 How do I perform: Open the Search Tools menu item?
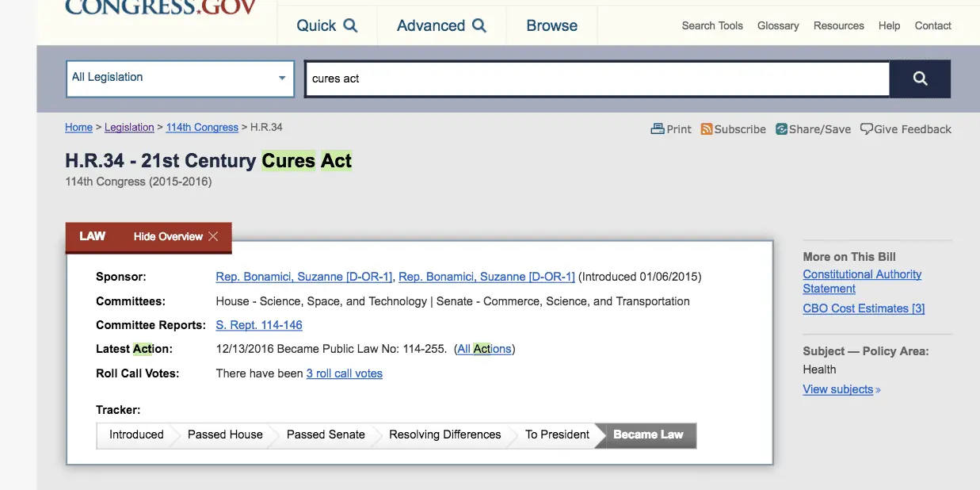pos(712,25)
